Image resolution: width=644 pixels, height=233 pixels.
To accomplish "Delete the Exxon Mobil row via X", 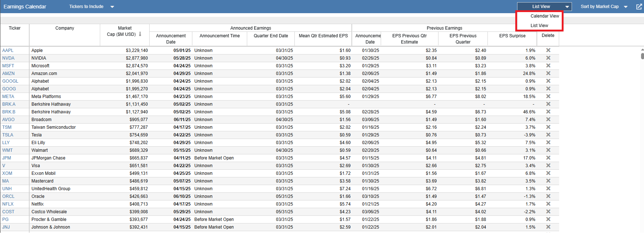I will (x=548, y=173).
